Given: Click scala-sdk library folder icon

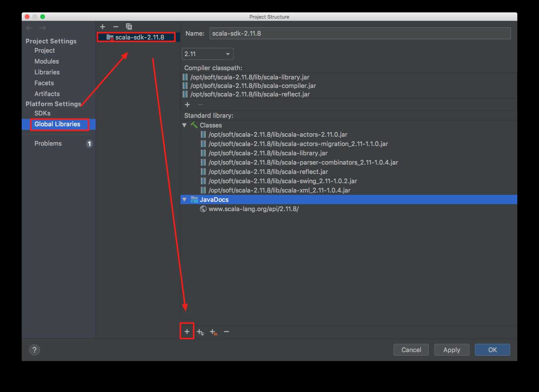Looking at the screenshot, I should 110,37.
